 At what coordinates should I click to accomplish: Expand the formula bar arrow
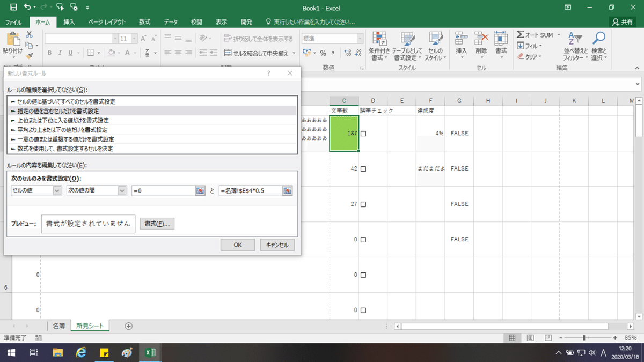click(x=637, y=85)
